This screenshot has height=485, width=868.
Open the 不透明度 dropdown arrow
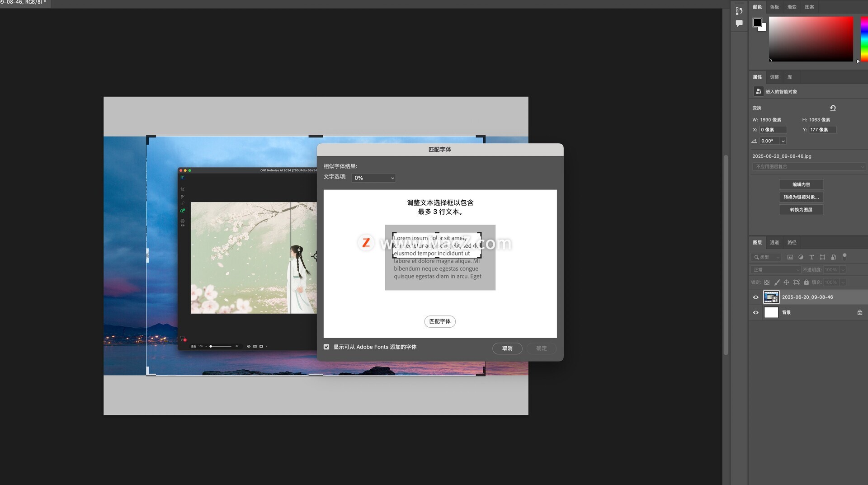(843, 270)
